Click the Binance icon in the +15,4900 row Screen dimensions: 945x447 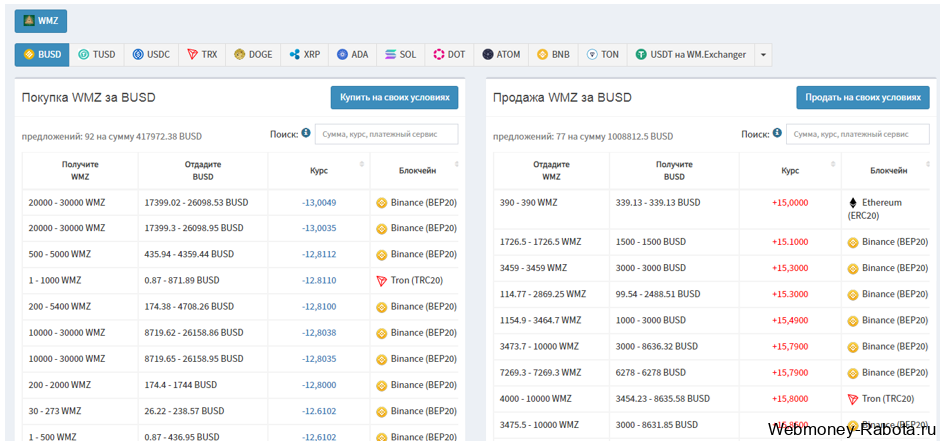click(x=853, y=320)
